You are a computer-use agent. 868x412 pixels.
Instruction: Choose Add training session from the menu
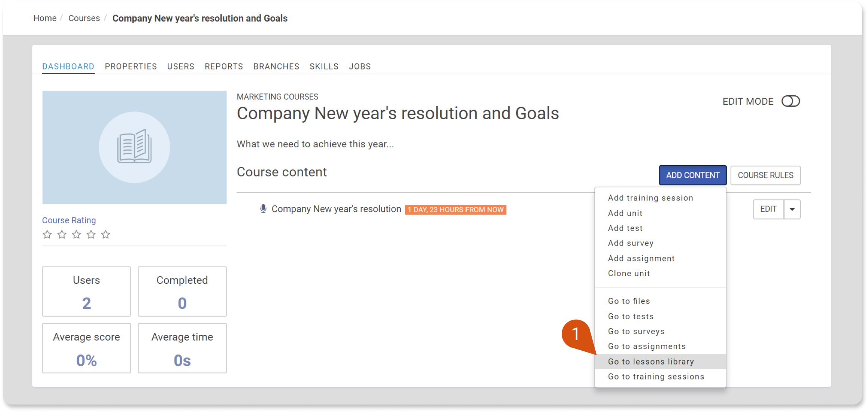point(651,198)
